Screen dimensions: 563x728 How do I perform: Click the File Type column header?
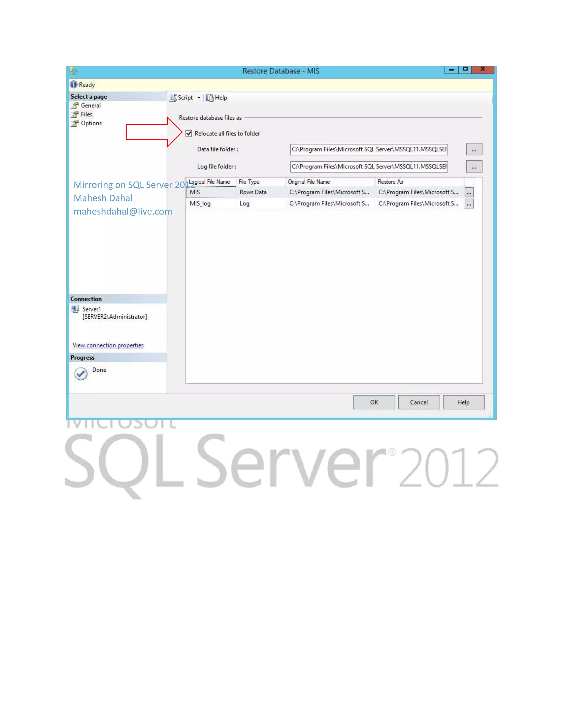point(261,182)
